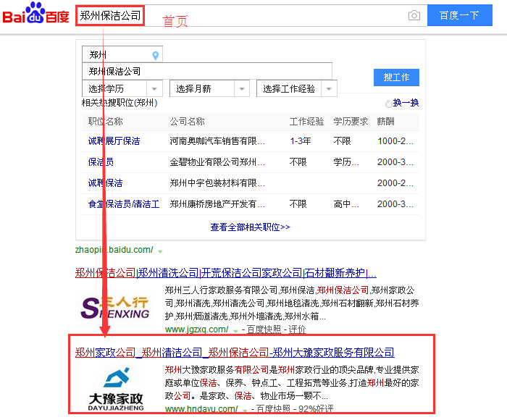
Task: Click the 高中... education cell
Action: coord(346,204)
